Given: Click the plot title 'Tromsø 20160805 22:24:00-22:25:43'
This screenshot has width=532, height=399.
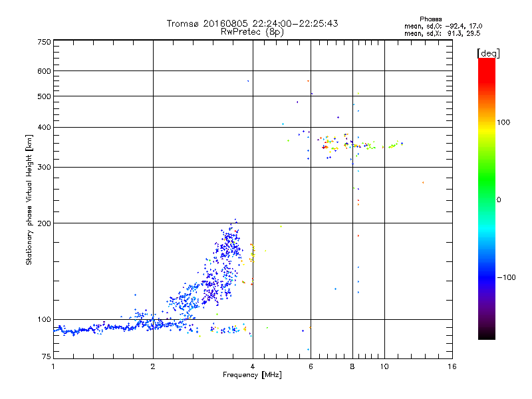Looking at the screenshot, I should point(252,23).
